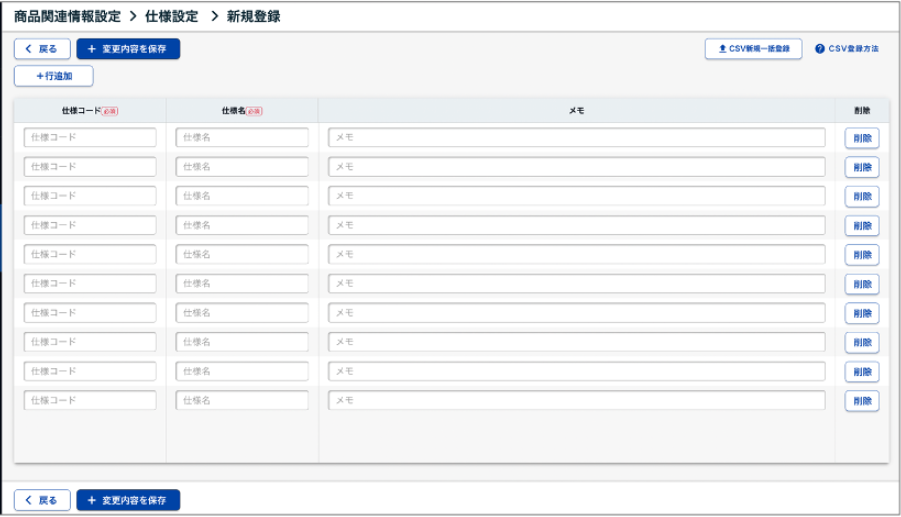Click the top 変更内容を保存 save button
Image resolution: width=901 pixels, height=517 pixels.
[128, 49]
